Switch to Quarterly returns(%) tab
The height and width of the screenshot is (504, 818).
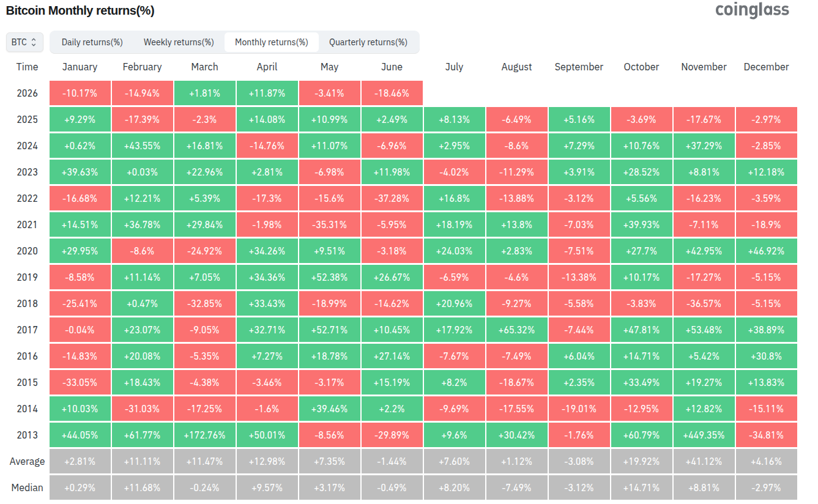[x=368, y=42]
